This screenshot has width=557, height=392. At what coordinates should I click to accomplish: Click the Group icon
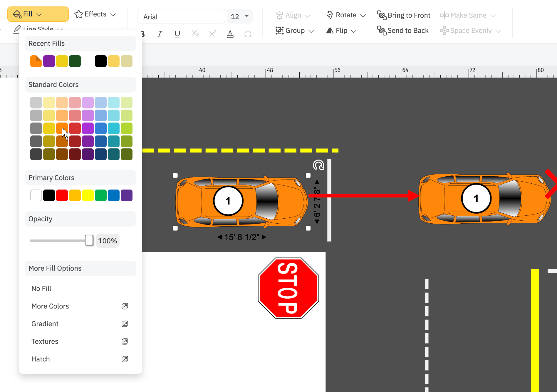279,30
